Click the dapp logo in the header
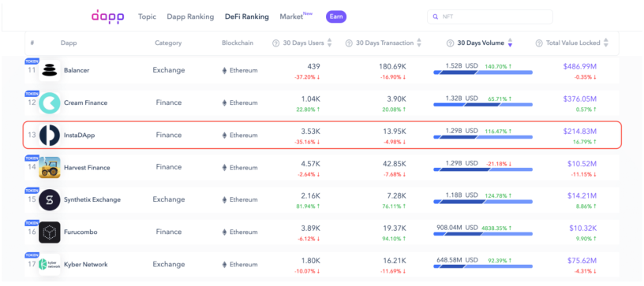The height and width of the screenshot is (286, 644). pos(107,17)
